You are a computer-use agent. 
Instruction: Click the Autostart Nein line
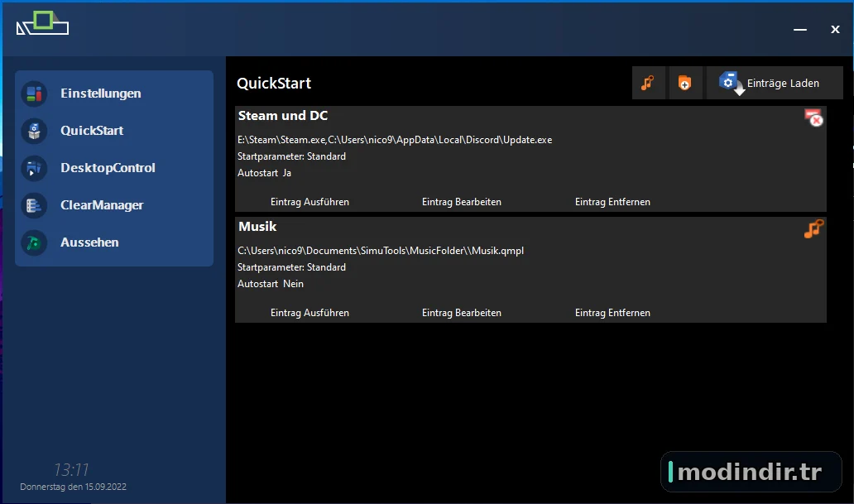coord(270,284)
